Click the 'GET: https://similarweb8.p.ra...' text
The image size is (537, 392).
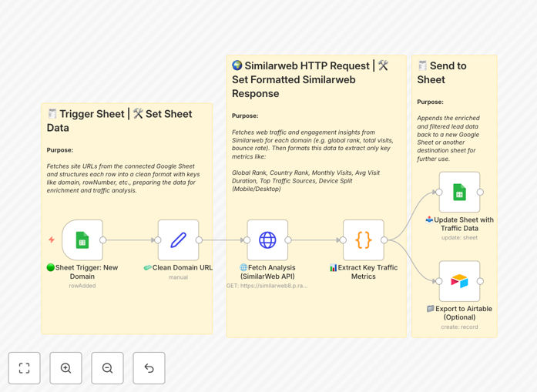click(x=267, y=286)
